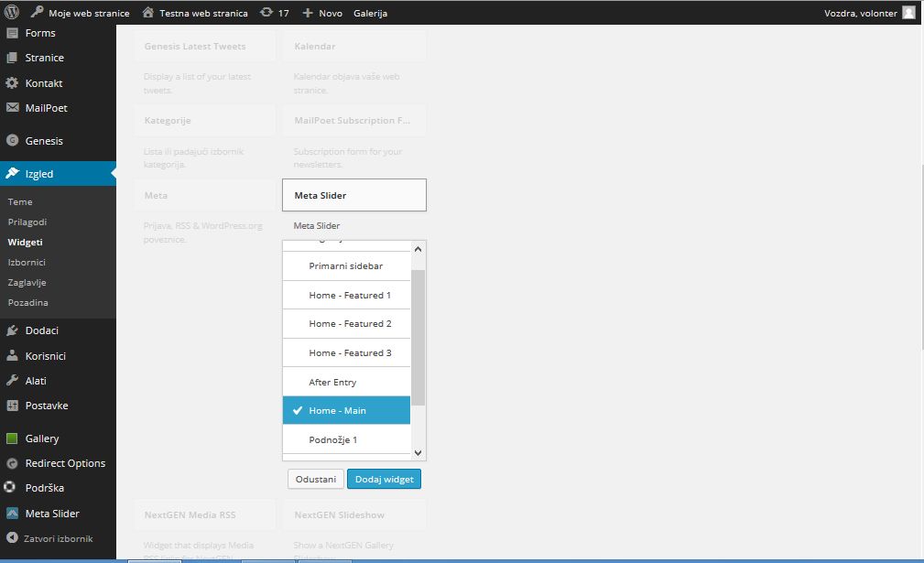
Task: Select the NextGEN Slideshow widget
Action: (x=354, y=514)
